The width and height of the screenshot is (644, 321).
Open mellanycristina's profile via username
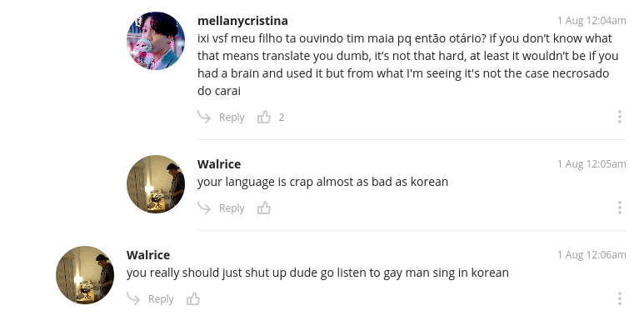coord(242,21)
